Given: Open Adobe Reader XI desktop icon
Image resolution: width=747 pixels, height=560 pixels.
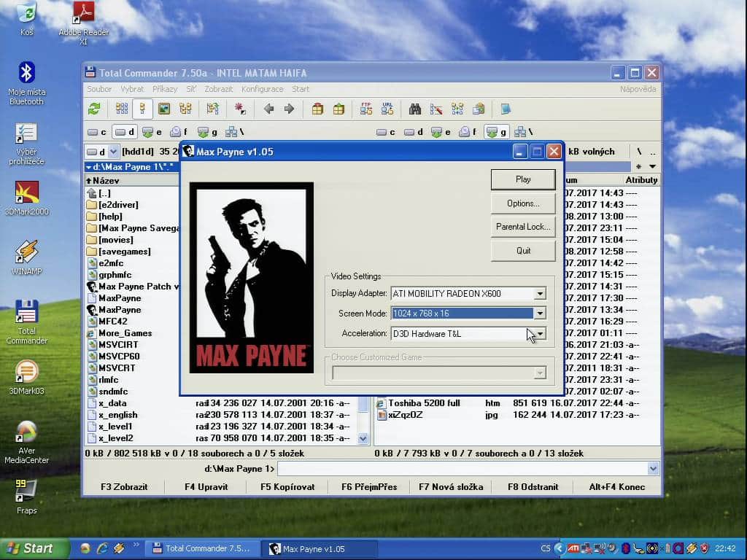Looking at the screenshot, I should click(83, 23).
